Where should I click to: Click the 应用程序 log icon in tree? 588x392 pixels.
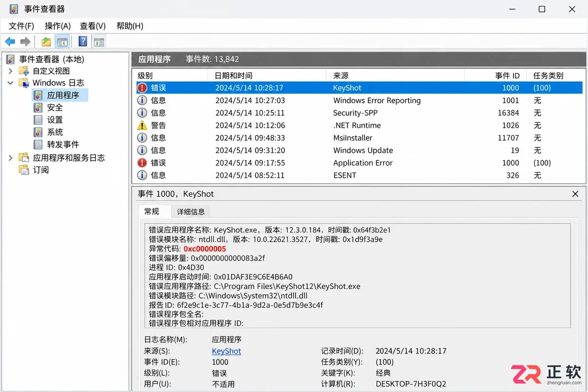coord(38,95)
